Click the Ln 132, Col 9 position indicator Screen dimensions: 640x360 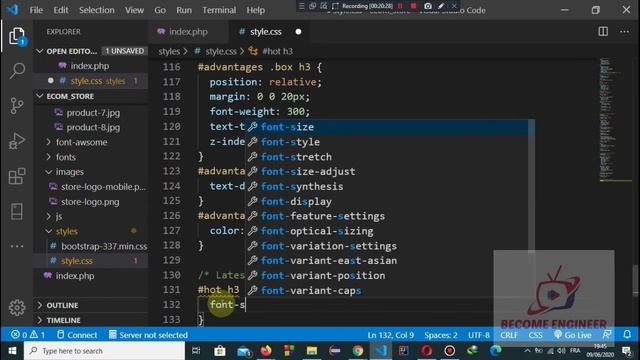391,335
